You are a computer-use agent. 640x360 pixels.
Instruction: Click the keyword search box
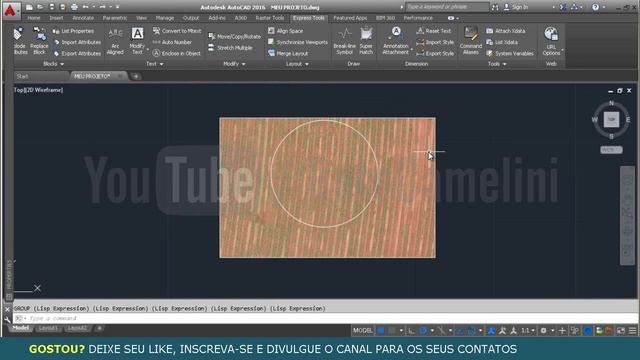[447, 7]
